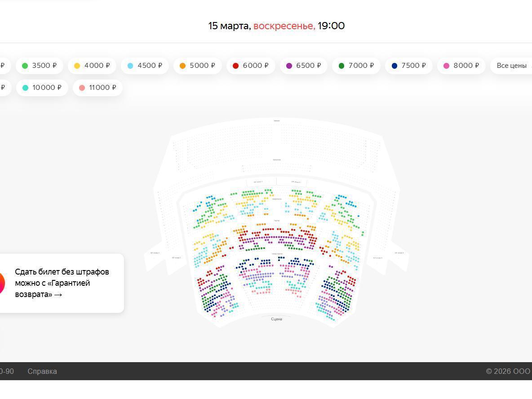Viewport: 532px width, 399px height.
Task: Click the "Сцена" stage label
Action: (276, 319)
